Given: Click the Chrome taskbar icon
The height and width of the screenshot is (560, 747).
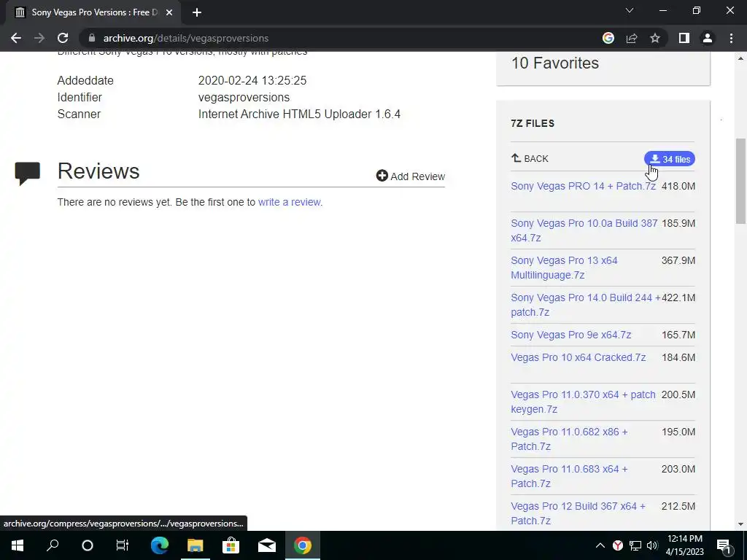Looking at the screenshot, I should [x=303, y=545].
